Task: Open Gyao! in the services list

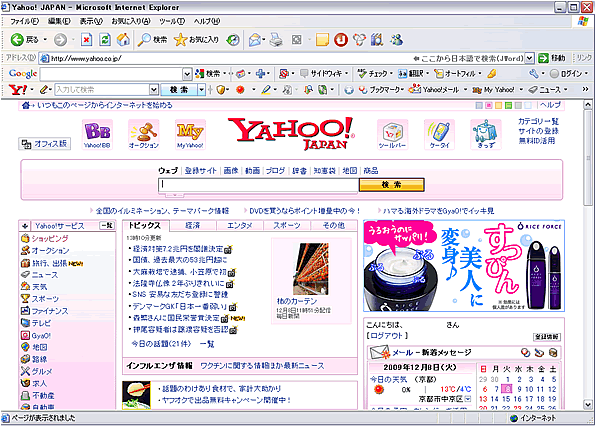Action: coord(41,336)
